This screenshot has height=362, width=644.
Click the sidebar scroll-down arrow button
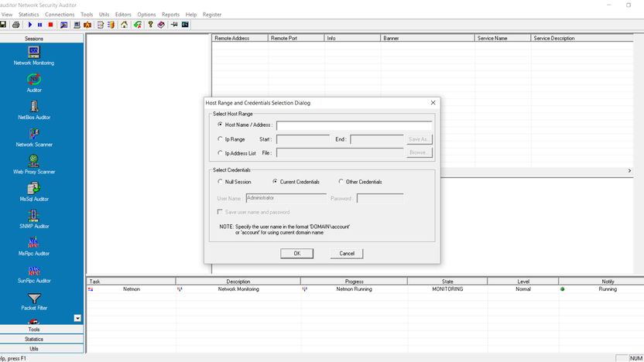coord(77,318)
